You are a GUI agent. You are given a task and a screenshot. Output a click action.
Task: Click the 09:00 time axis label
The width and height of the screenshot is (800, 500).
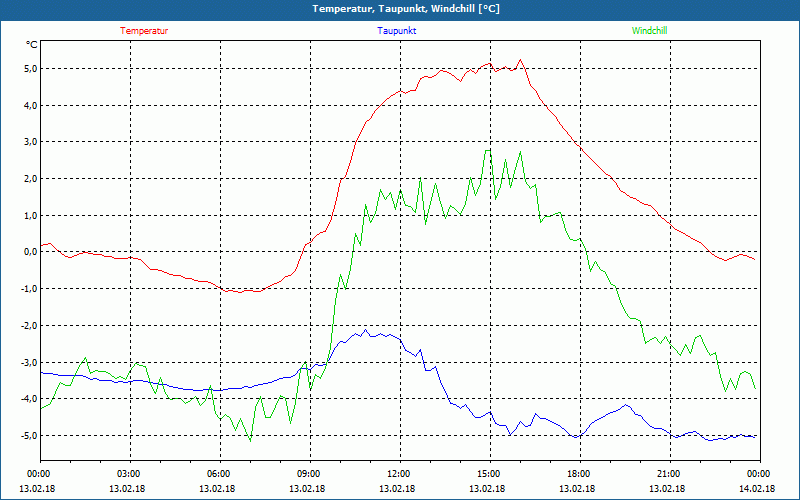(308, 474)
